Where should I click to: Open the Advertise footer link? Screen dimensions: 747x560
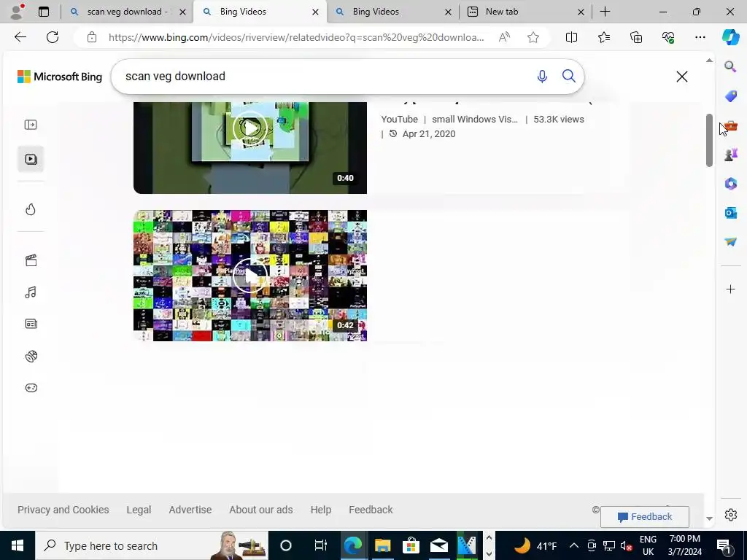tap(190, 510)
